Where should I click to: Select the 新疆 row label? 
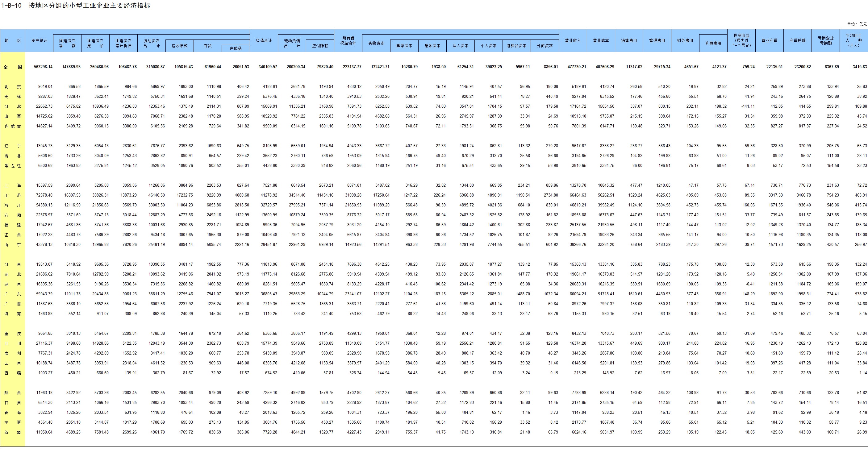pyautogui.click(x=12, y=432)
